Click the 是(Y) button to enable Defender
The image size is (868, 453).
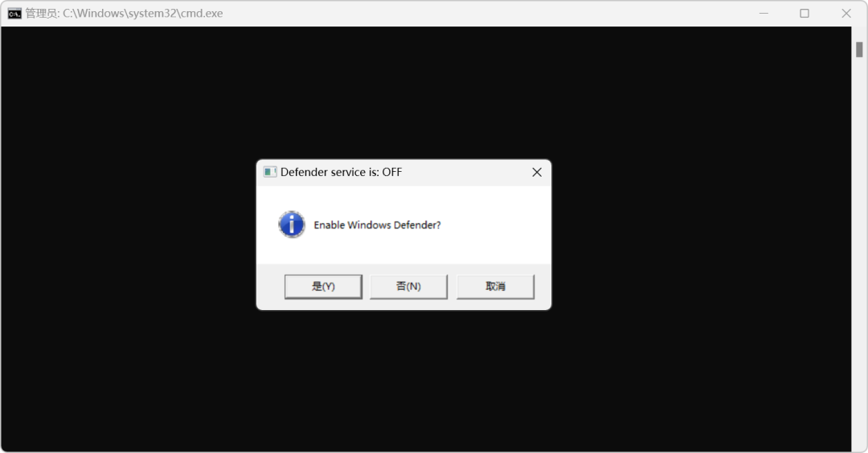tap(323, 287)
